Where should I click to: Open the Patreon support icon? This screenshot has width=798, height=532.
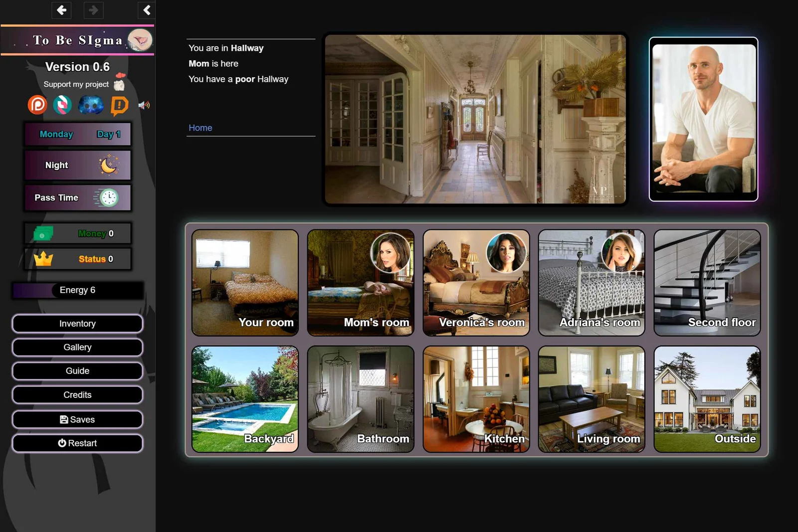click(x=37, y=105)
